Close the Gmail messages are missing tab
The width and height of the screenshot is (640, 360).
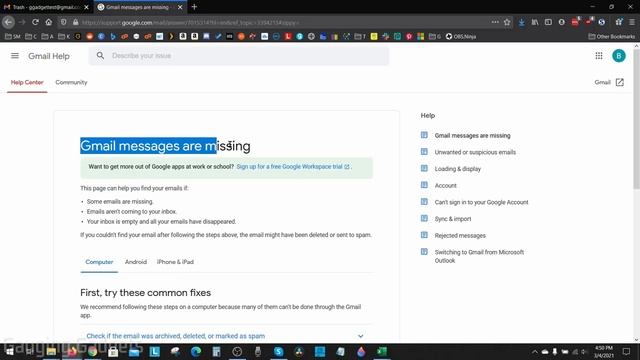[180, 7]
